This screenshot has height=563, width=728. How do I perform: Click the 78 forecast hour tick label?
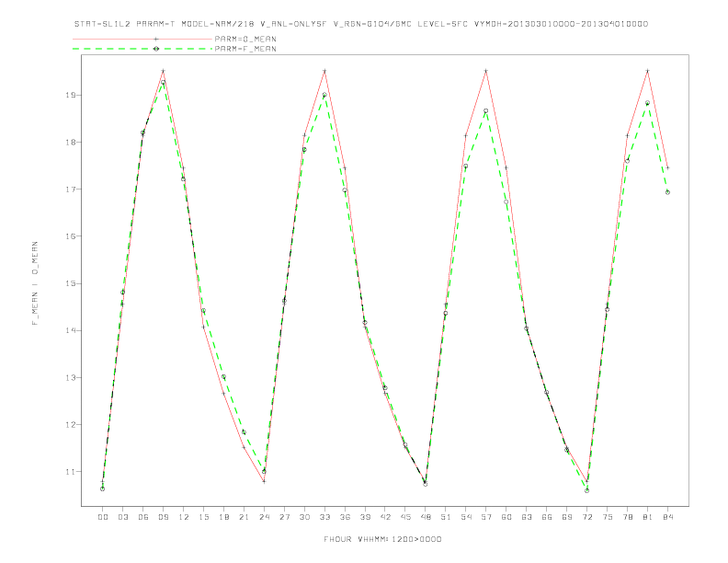(628, 517)
